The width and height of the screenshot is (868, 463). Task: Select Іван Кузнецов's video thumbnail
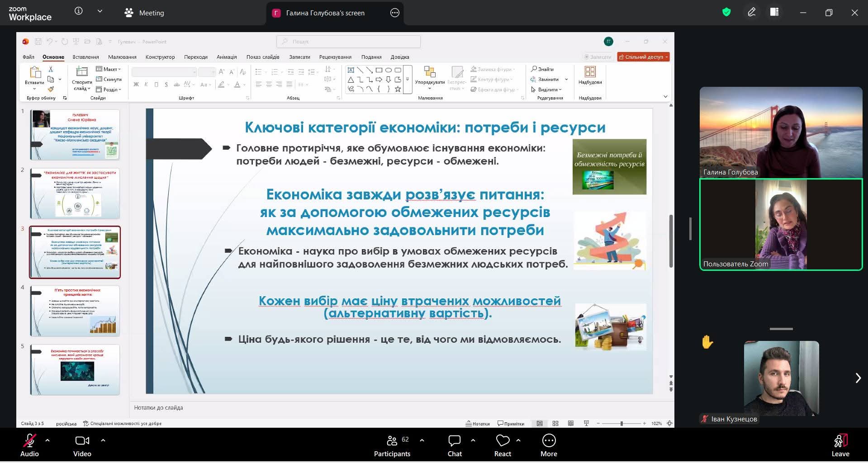click(781, 379)
